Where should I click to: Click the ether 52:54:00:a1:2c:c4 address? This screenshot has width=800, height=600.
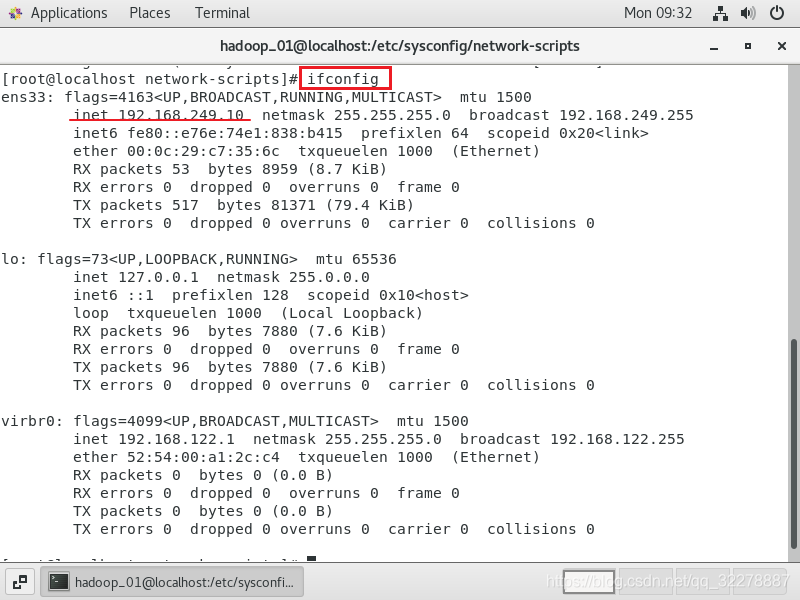point(176,457)
